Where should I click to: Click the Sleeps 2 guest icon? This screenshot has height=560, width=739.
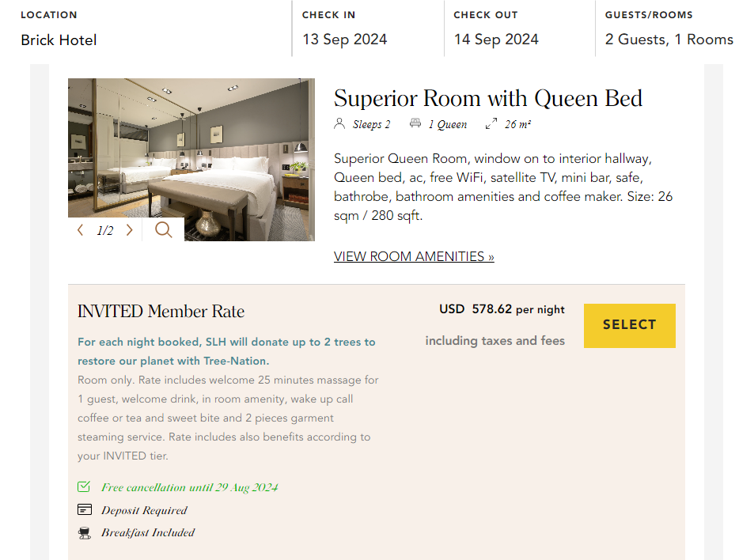click(x=339, y=124)
